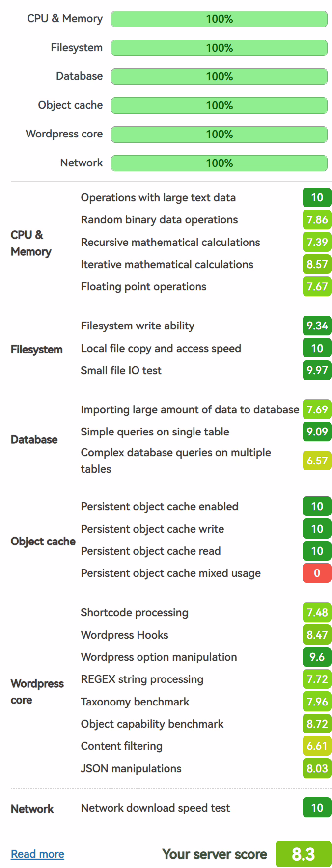
Task: Click the Object cache section heading
Action: click(43, 541)
